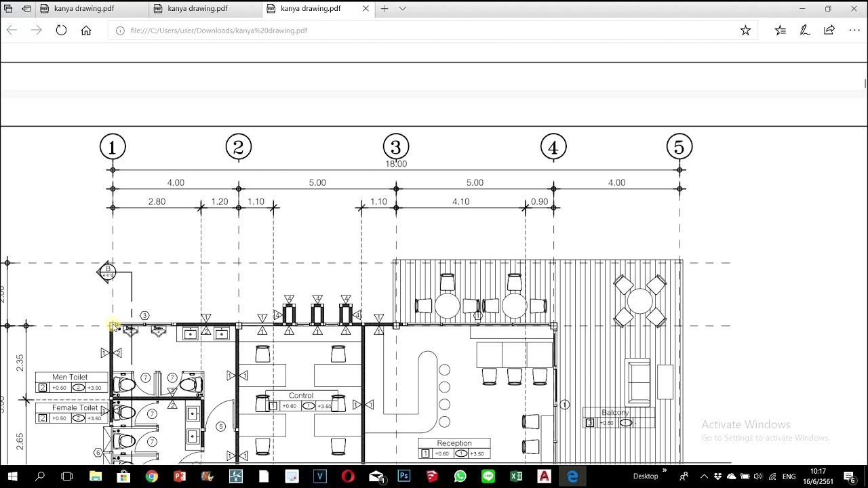Click the 2.35 vertical dimension text

coord(20,363)
